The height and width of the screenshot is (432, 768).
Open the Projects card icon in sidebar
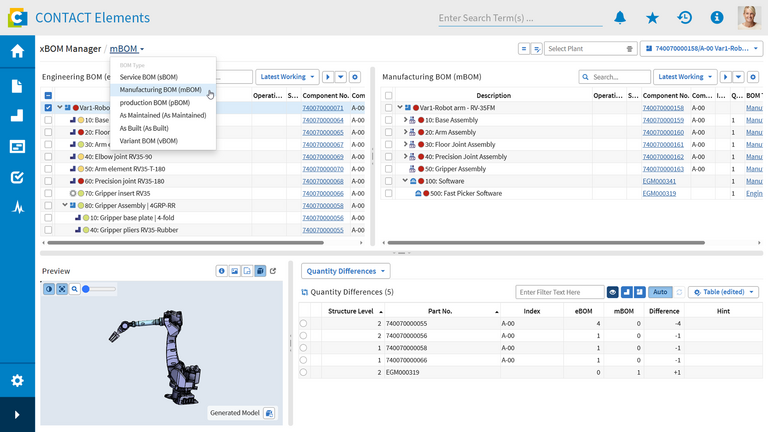point(17,146)
